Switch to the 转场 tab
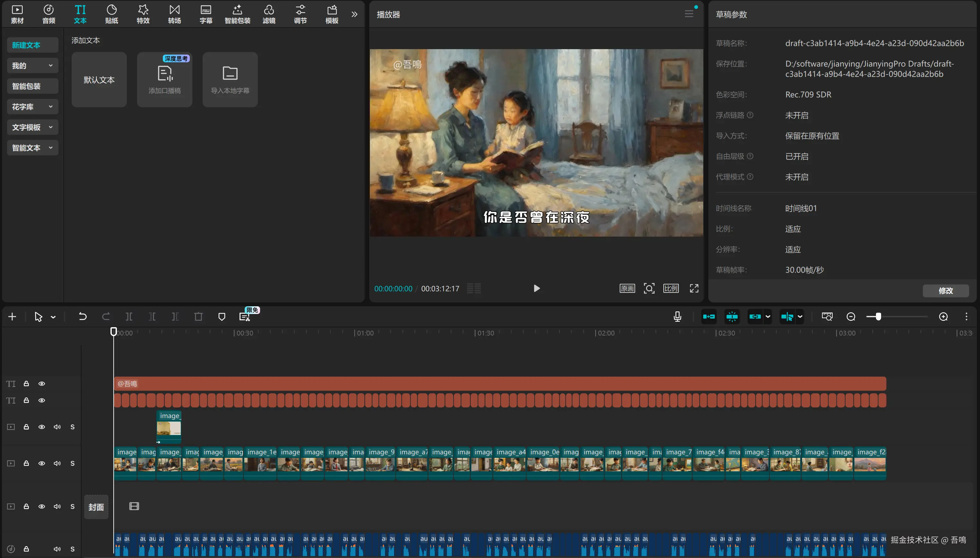Image resolution: width=980 pixels, height=558 pixels. tap(174, 14)
